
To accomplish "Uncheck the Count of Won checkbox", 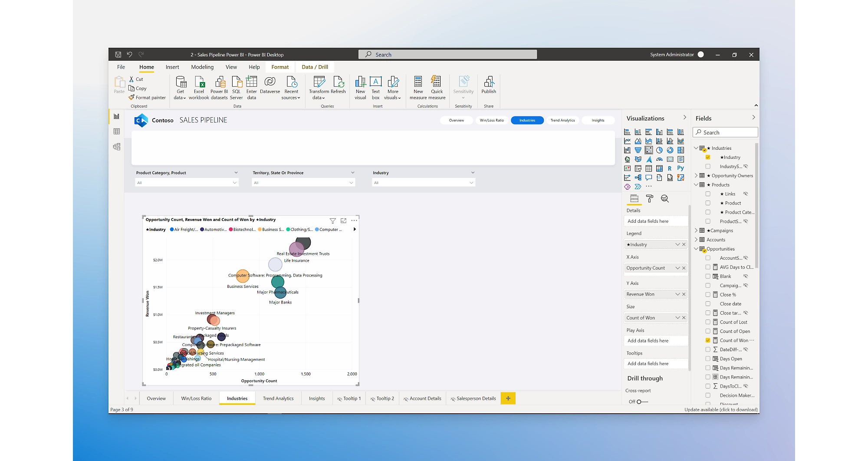I will coord(708,340).
